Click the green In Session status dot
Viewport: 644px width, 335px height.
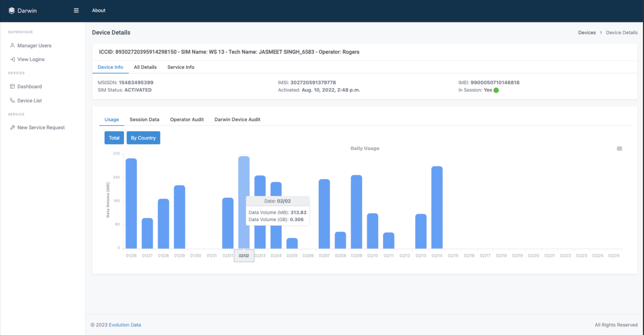[x=496, y=90]
